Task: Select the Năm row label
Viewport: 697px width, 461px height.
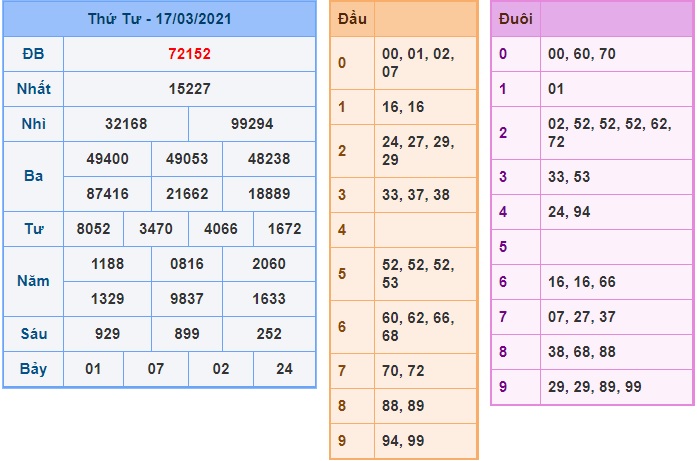Action: click(x=33, y=281)
